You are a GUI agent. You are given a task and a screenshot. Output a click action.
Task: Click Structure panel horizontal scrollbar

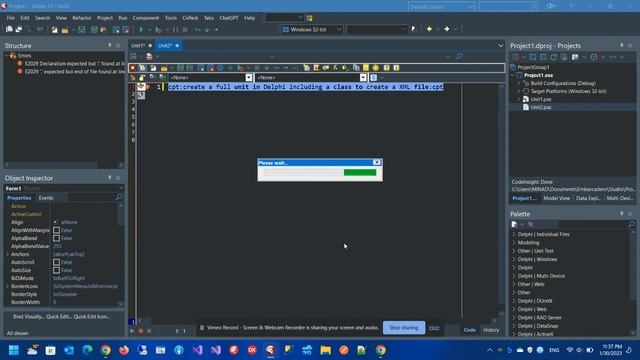pos(64,165)
